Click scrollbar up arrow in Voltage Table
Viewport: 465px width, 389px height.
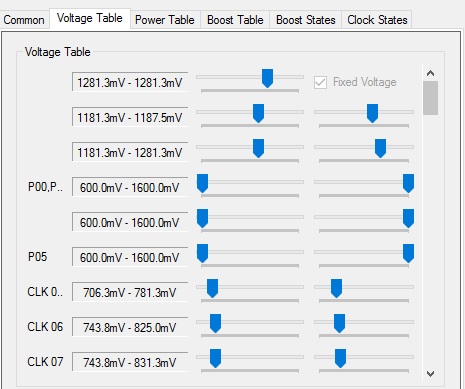coord(430,73)
